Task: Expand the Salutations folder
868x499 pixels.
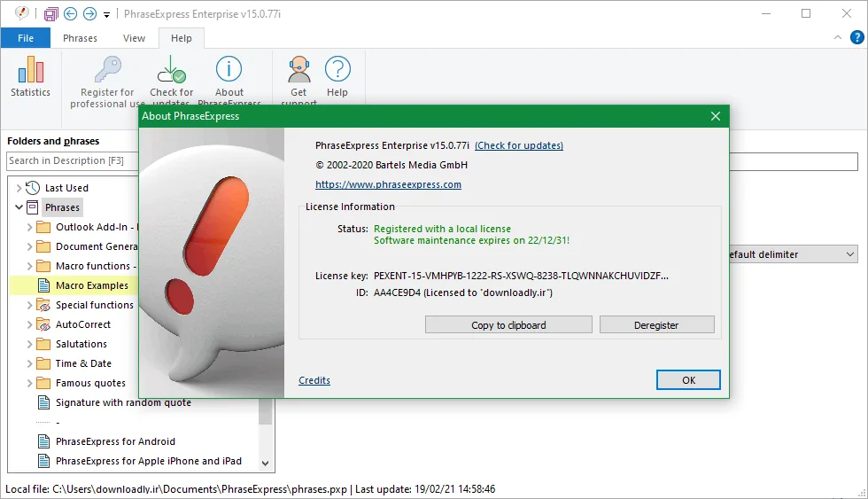Action: [29, 344]
